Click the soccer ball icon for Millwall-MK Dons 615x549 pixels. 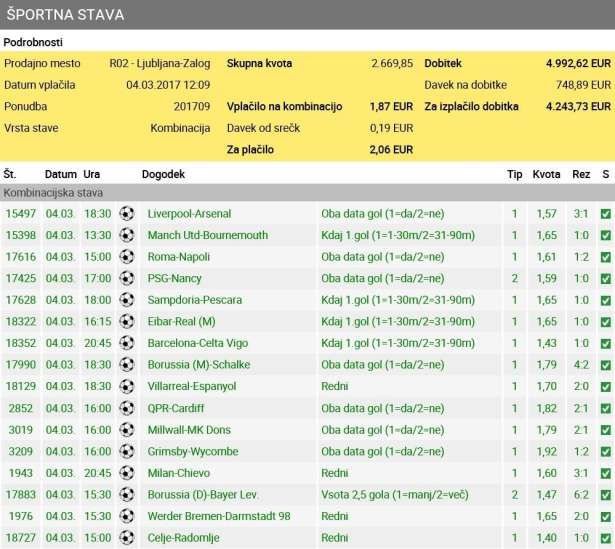click(127, 430)
